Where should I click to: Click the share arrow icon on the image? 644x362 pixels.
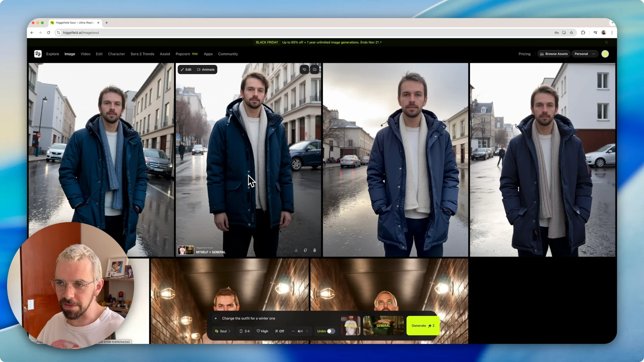304,69
